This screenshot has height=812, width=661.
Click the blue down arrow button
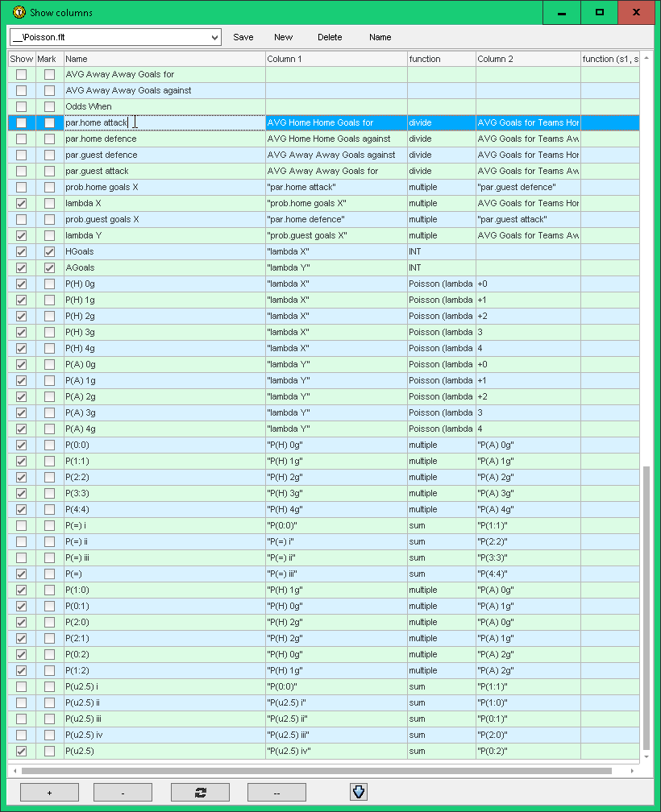(359, 792)
